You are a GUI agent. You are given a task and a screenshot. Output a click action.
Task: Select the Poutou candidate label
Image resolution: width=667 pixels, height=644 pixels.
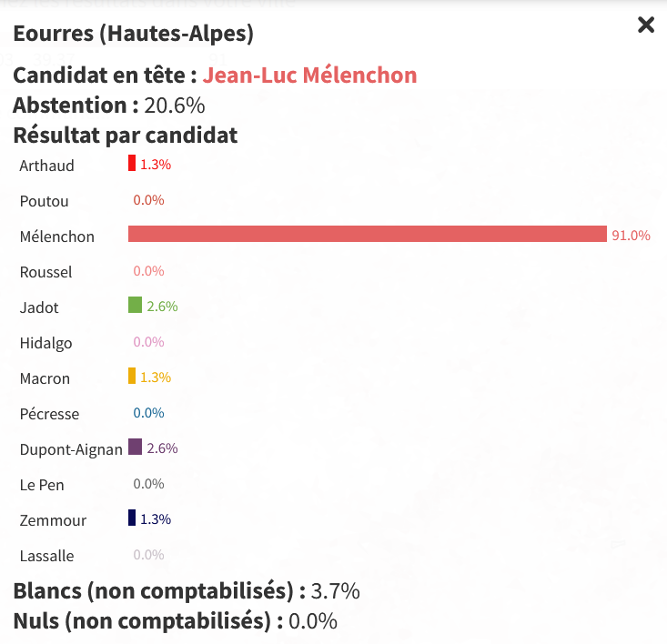(45, 201)
